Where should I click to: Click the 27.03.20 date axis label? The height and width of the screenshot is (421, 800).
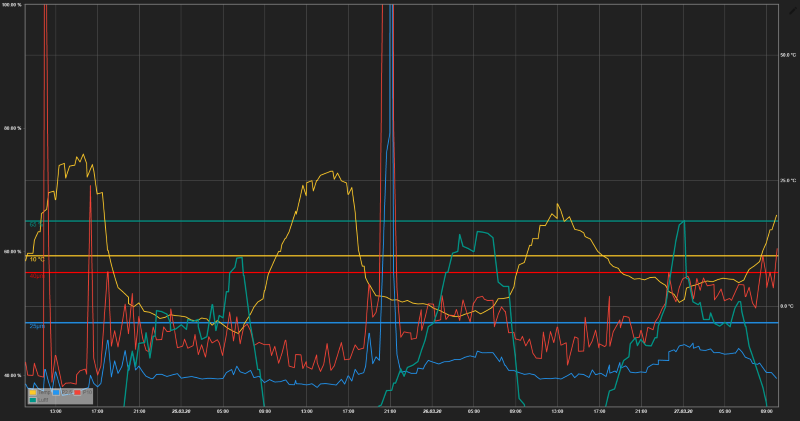coord(683,411)
